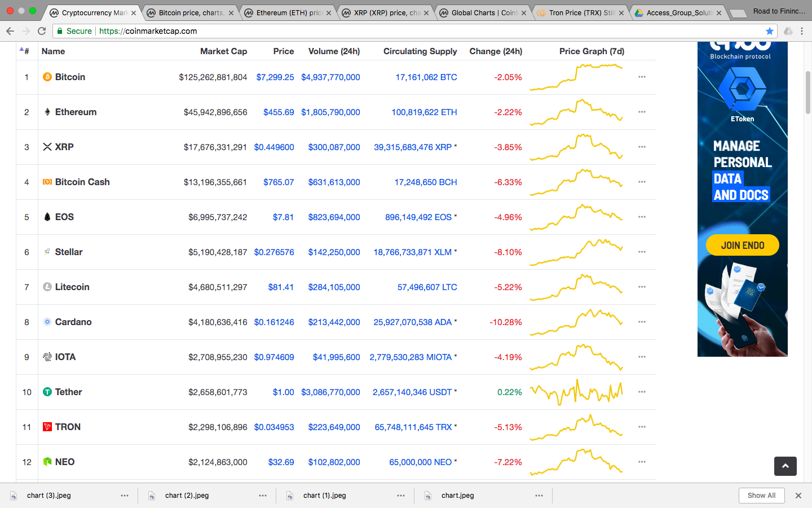Image resolution: width=812 pixels, height=508 pixels.
Task: Open options menu for chart (1).jpeg download
Action: (x=401, y=496)
